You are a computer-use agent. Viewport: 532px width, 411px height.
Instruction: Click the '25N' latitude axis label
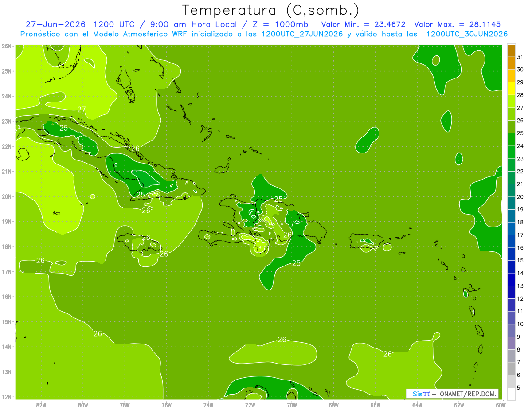[7, 71]
